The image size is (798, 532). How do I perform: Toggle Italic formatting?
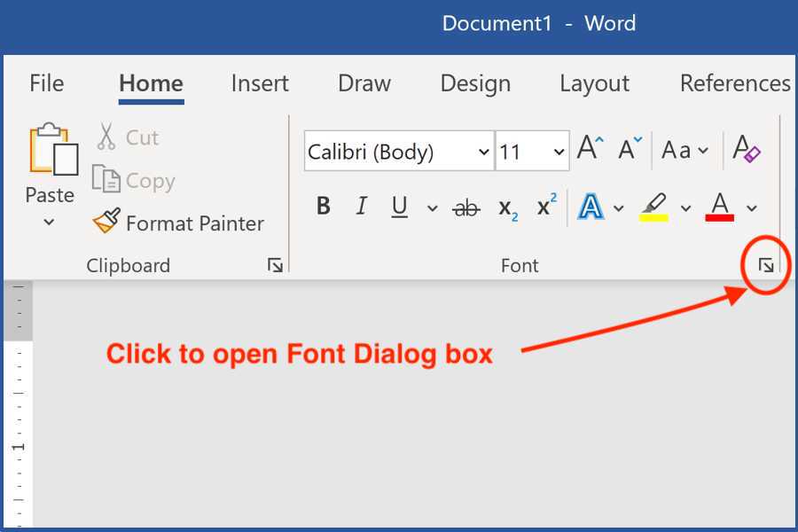click(362, 207)
